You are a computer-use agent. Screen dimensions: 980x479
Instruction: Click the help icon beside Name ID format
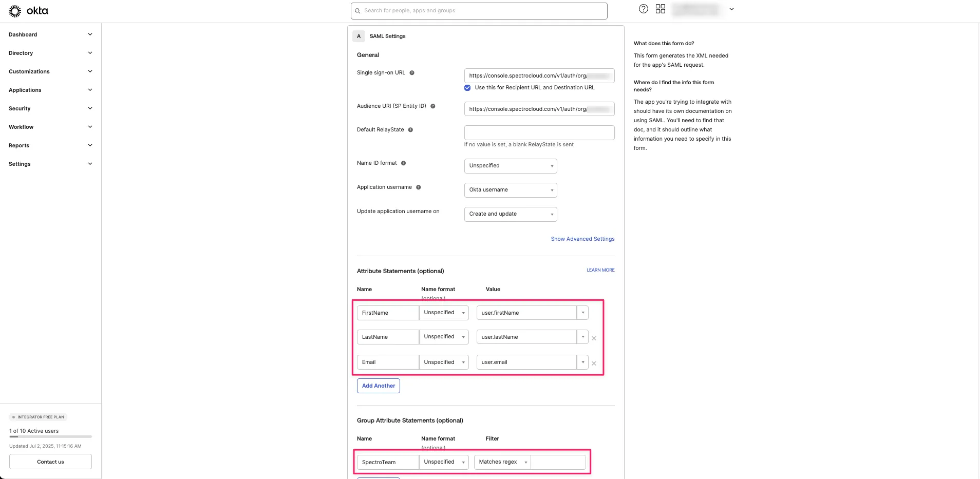[x=404, y=163]
